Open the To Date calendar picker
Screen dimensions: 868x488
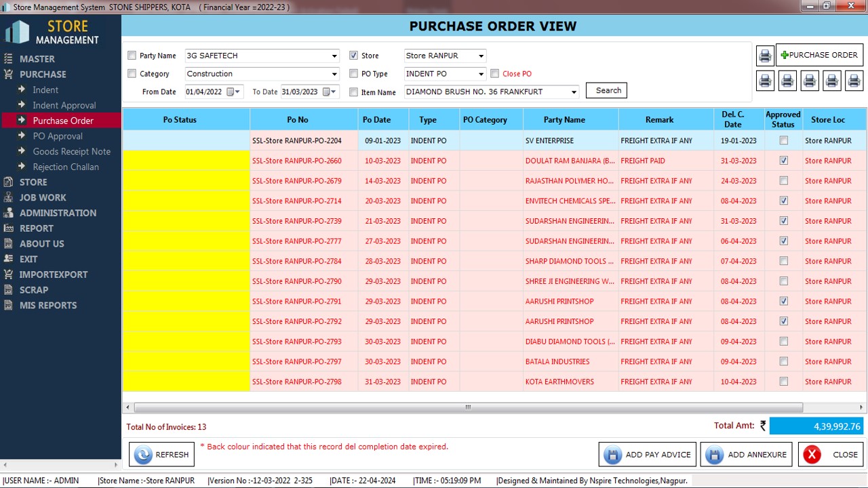[329, 91]
